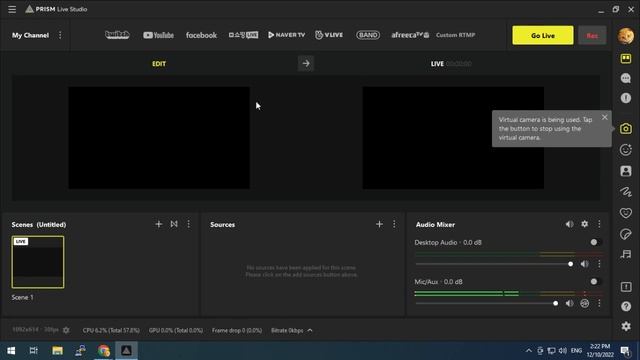Expand bitrate details chevron
This screenshot has width=640, height=360.
click(x=310, y=330)
